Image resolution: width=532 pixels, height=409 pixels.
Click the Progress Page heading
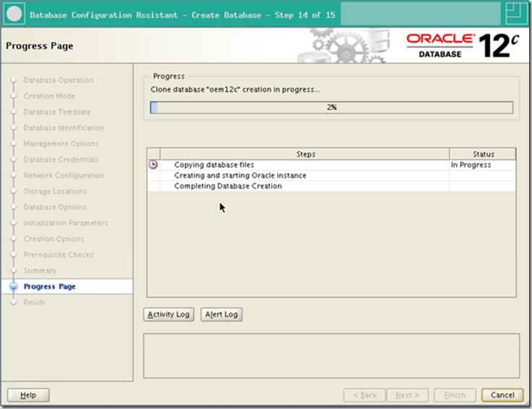pos(40,46)
